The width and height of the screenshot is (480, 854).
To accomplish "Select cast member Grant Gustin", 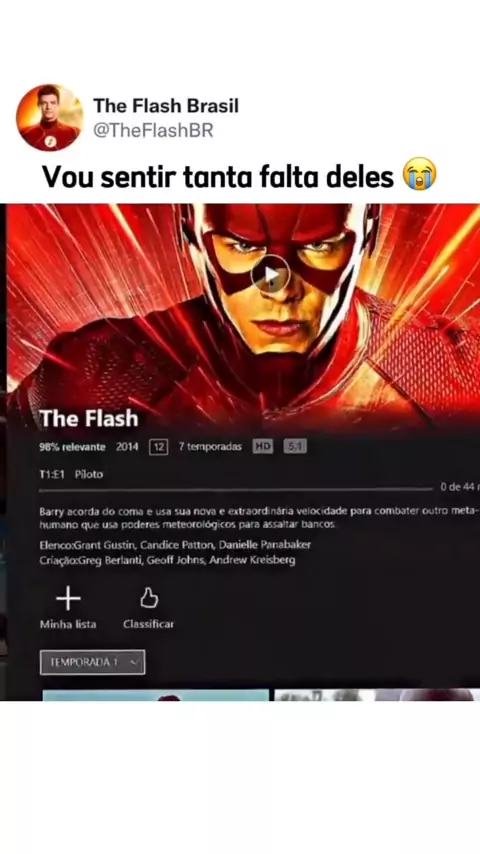I will (104, 545).
